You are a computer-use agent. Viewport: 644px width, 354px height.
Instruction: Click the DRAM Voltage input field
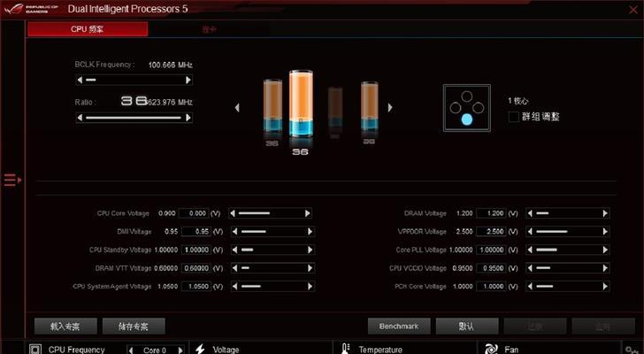[491, 213]
